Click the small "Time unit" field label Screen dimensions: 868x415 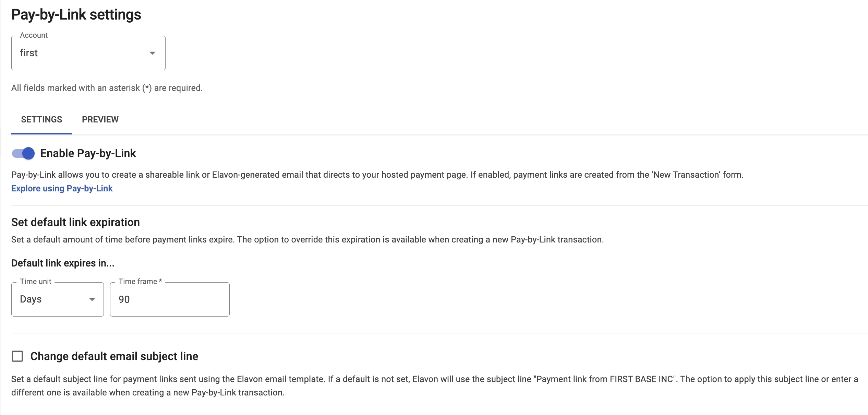pos(36,282)
